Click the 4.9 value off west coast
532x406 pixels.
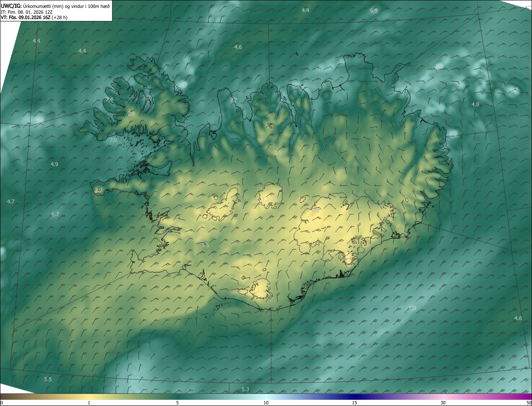click(54, 164)
